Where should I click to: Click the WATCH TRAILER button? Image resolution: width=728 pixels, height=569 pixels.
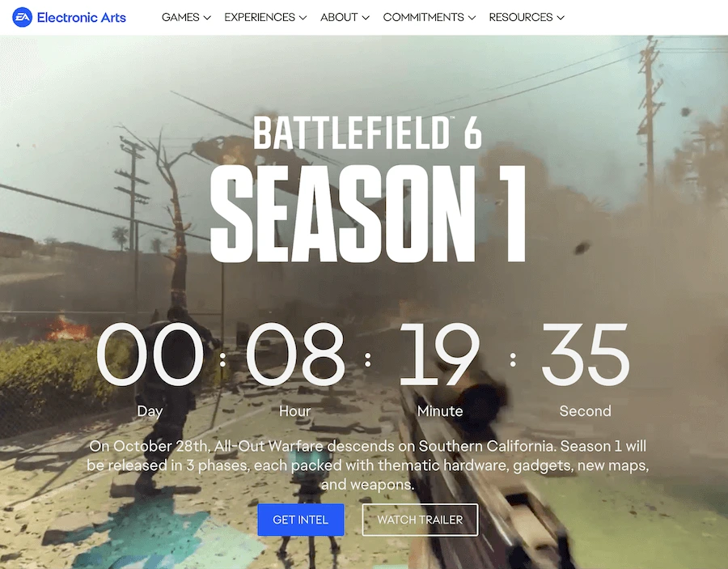click(420, 520)
